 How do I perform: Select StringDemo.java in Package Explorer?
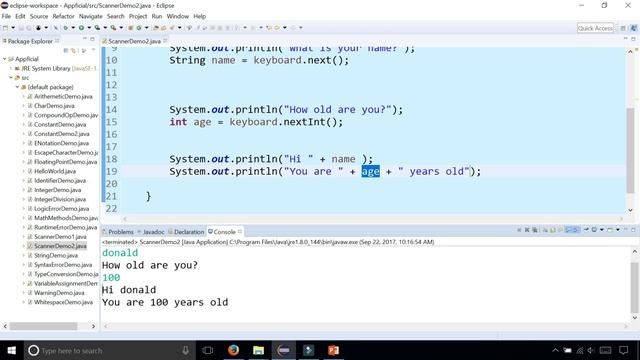[56, 256]
